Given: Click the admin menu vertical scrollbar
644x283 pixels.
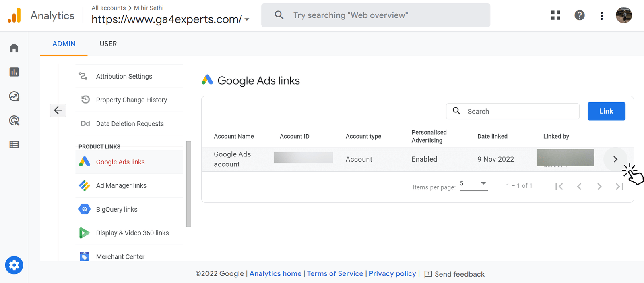Looking at the screenshot, I should 188,184.
